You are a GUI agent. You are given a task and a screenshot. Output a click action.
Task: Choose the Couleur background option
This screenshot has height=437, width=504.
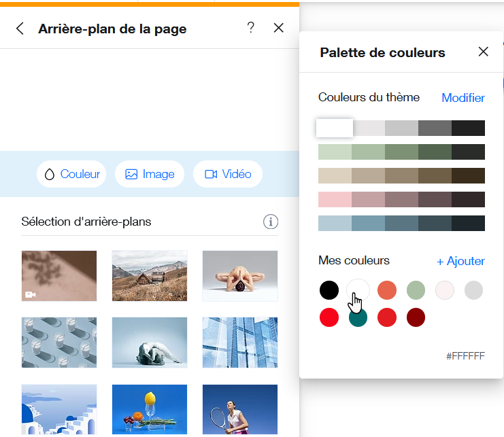pyautogui.click(x=71, y=174)
